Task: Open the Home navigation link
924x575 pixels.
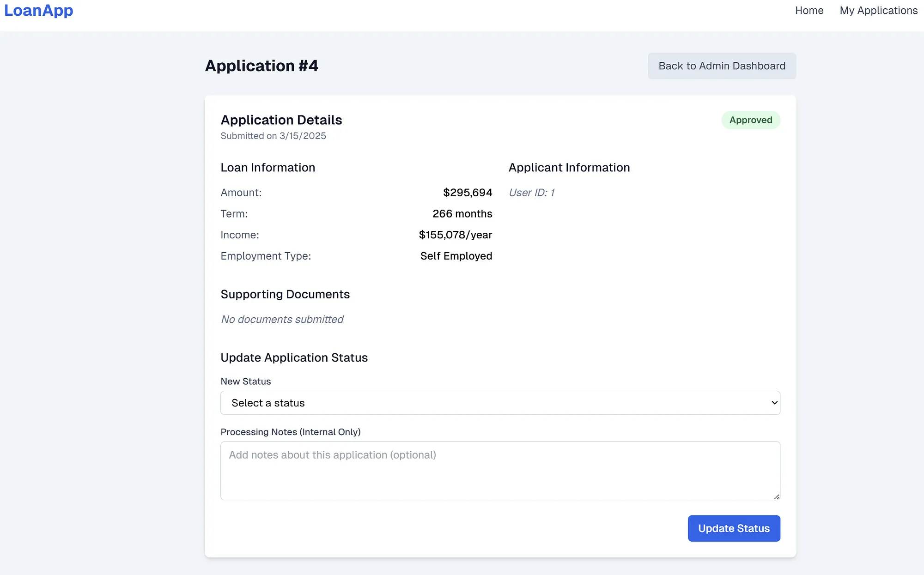Action: (x=809, y=10)
